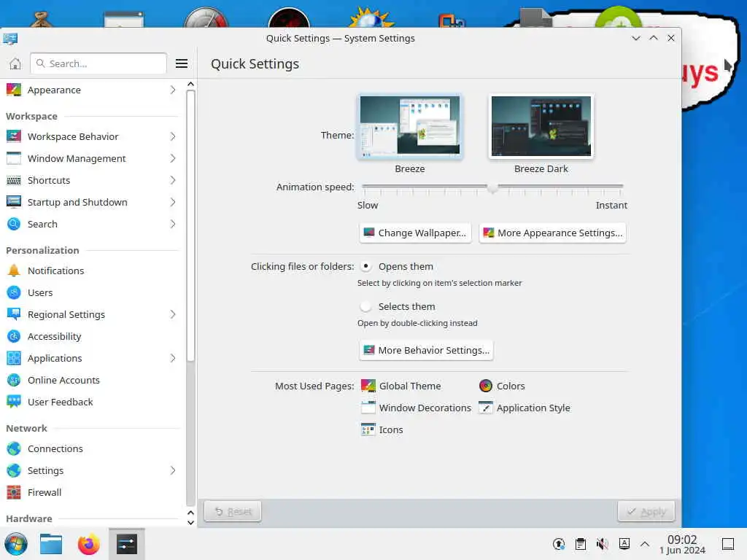Click the Connections globe icon

[x=14, y=448]
